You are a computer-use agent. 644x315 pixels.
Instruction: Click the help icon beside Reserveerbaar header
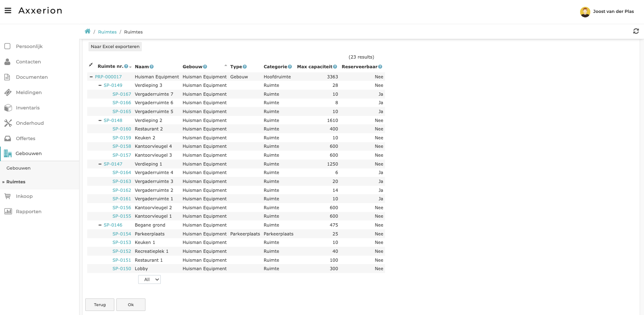point(380,67)
